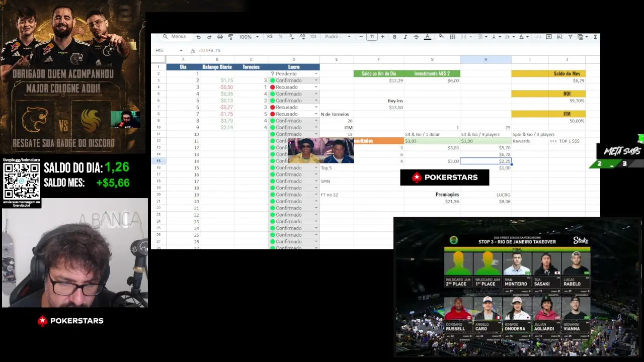Apply percent format to the cell
The height and width of the screenshot is (362, 644).
coord(281,37)
